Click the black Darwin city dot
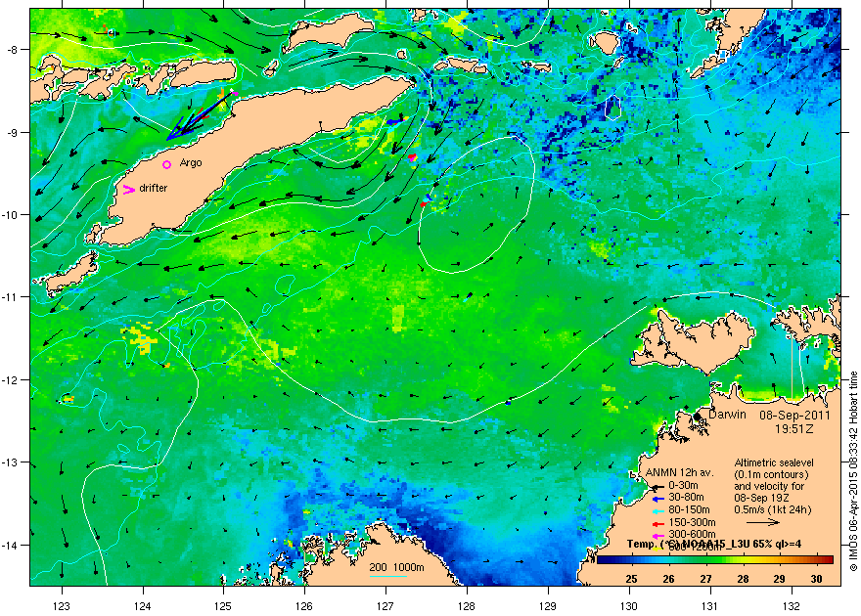The image size is (861, 616). (x=698, y=417)
